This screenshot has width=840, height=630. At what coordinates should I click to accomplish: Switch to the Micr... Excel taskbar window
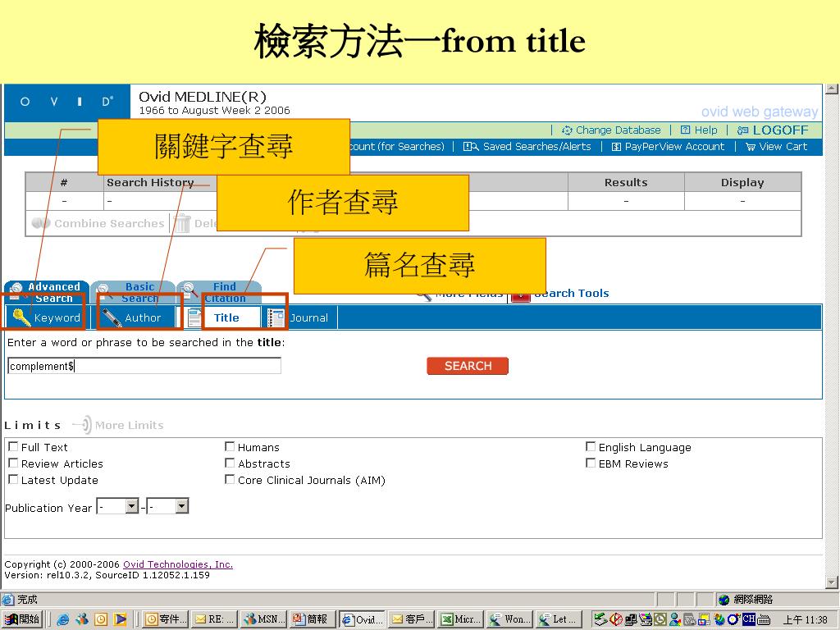coord(461,619)
